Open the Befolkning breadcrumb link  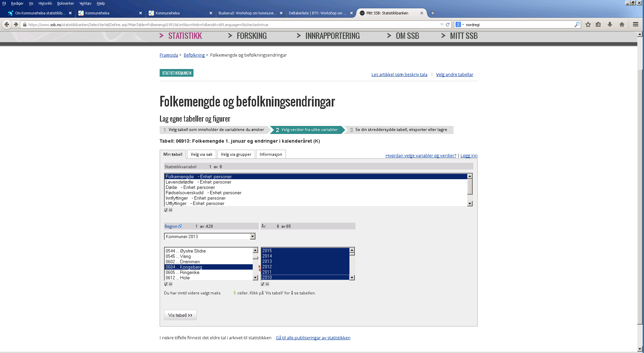194,55
